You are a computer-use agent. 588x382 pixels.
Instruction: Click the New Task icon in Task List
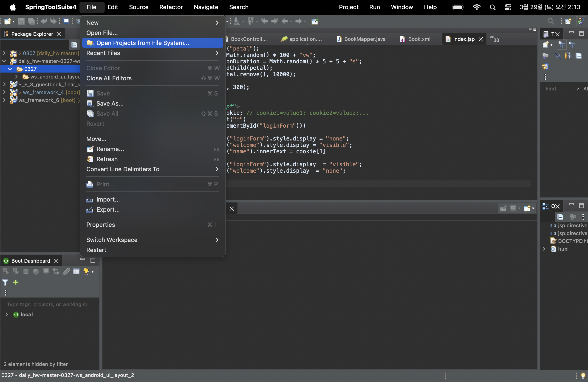(x=546, y=45)
